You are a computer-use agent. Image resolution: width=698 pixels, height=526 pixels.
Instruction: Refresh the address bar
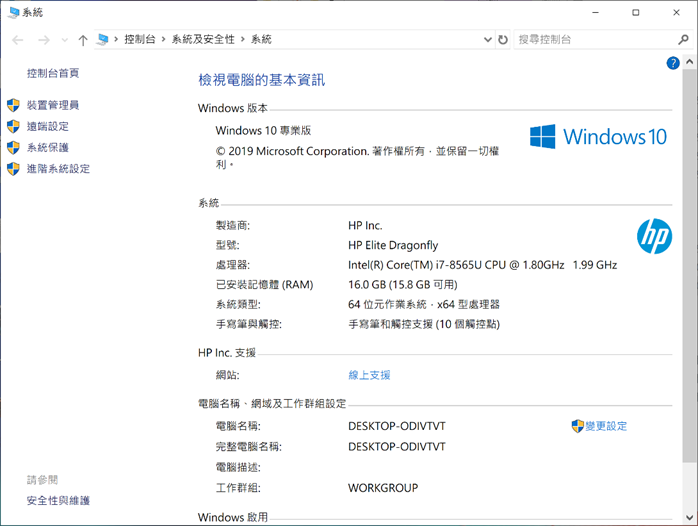tap(503, 40)
